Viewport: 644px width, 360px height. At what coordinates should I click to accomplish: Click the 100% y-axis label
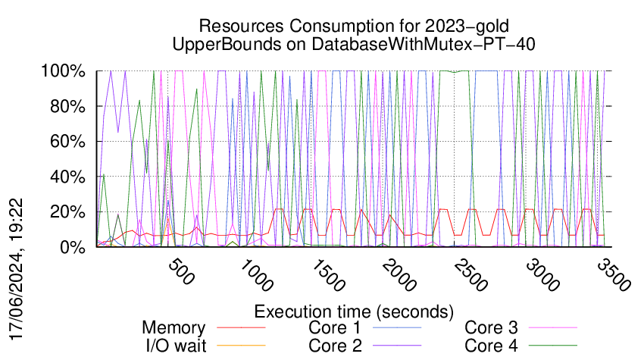click(63, 71)
